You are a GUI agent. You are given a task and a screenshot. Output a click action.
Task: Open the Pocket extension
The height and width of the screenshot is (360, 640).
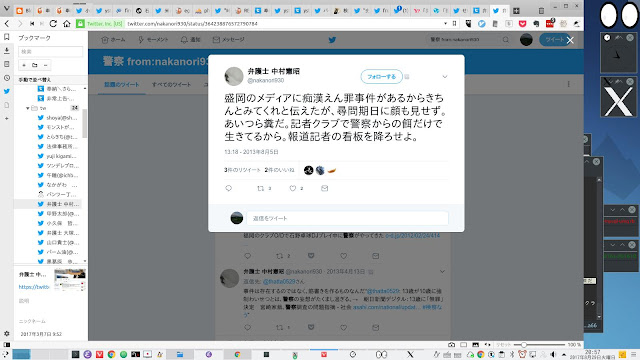[522, 24]
